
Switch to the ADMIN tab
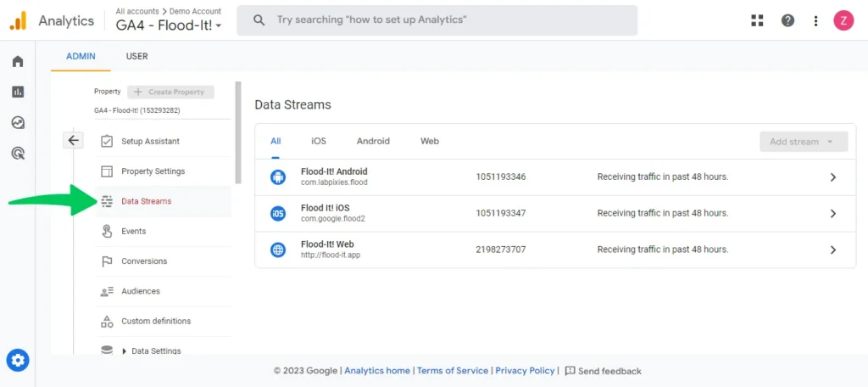click(81, 57)
